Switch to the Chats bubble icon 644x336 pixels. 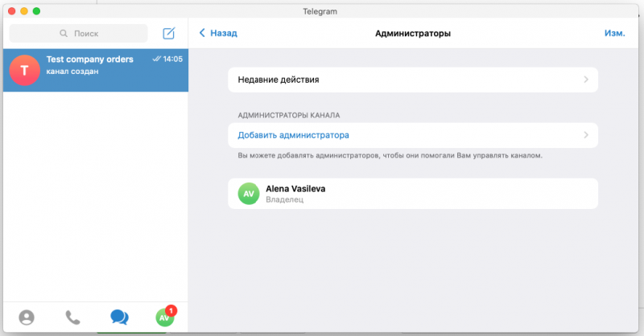tap(119, 318)
